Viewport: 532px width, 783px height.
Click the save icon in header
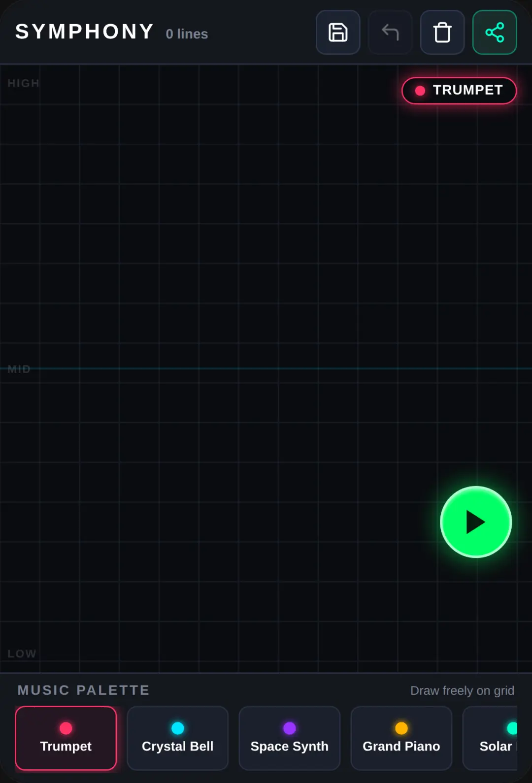coord(338,33)
